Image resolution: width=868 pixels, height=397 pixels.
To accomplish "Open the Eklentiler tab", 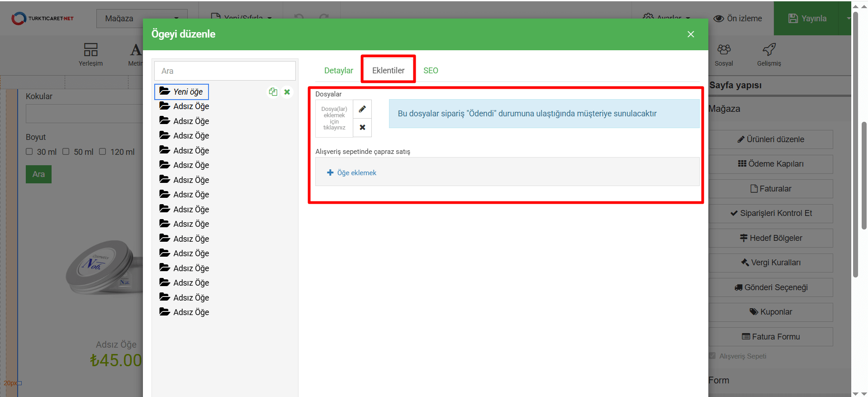I will pos(388,71).
